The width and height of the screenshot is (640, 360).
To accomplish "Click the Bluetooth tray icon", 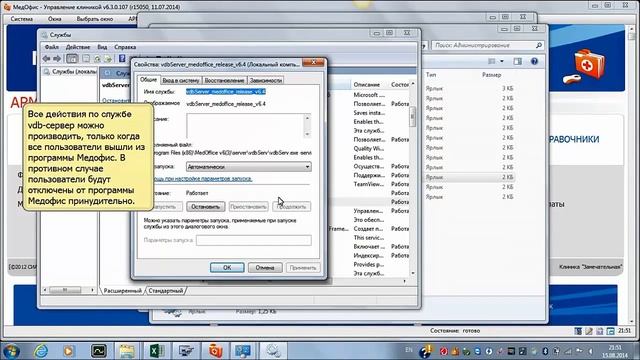I will pos(545,351).
